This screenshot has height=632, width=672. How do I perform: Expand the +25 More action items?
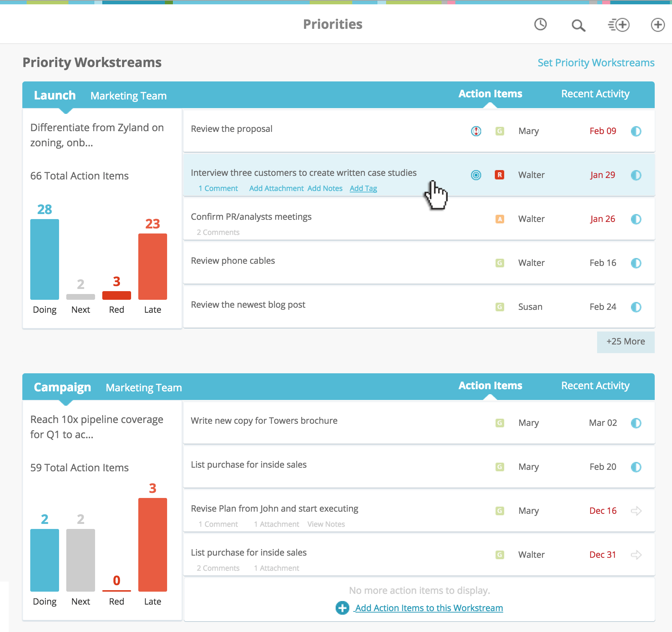click(x=626, y=341)
